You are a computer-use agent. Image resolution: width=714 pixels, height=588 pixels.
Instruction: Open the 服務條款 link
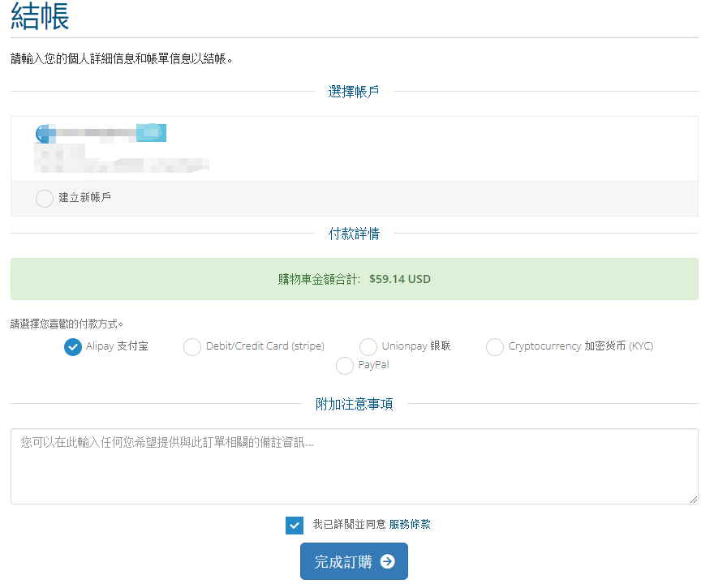click(x=410, y=525)
